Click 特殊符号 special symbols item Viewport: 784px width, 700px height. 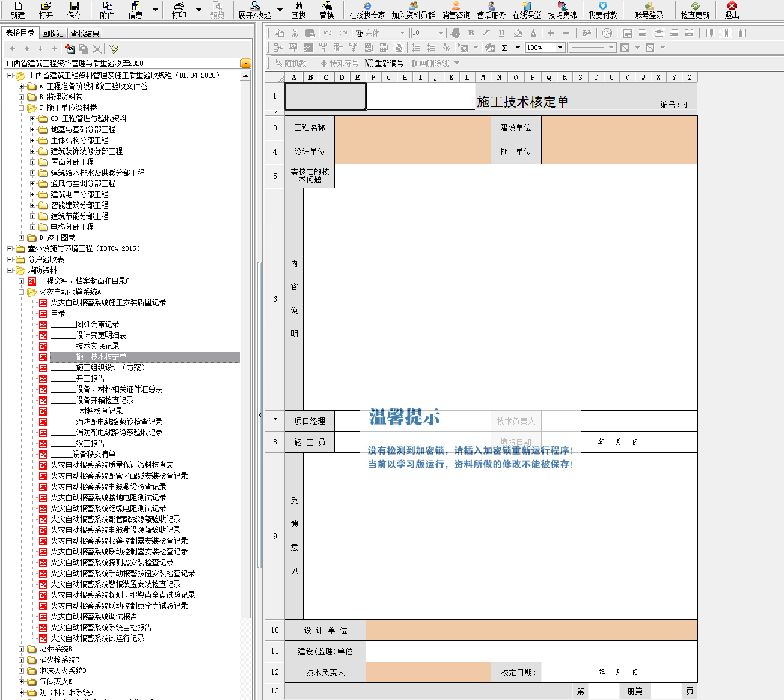coord(339,63)
